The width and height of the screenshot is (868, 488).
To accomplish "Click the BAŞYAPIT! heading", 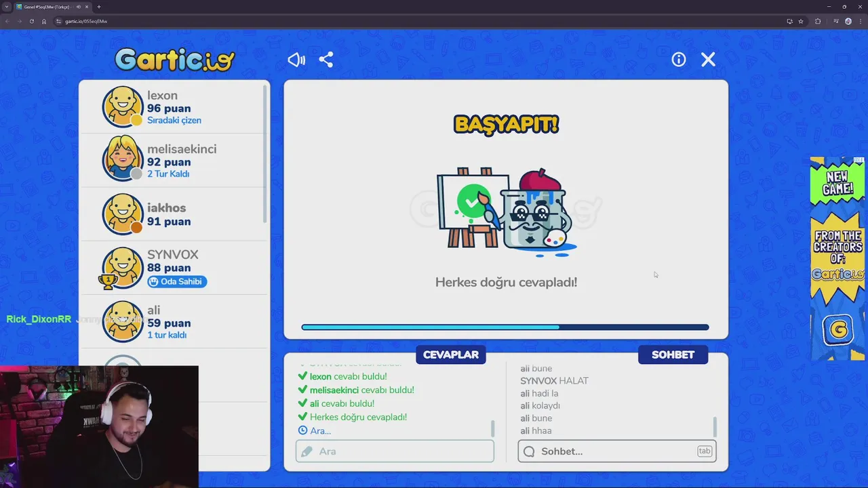I will pos(506,125).
